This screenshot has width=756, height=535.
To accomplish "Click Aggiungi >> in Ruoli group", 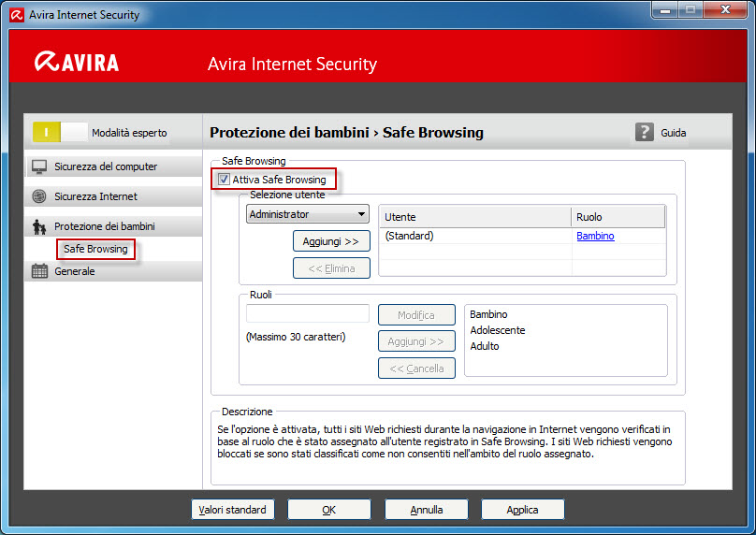I will pos(416,341).
